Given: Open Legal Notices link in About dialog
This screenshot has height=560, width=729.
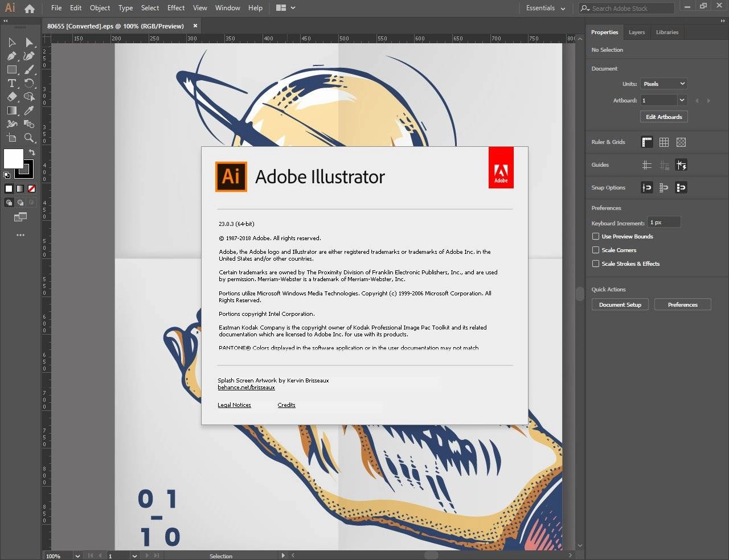Looking at the screenshot, I should tap(234, 405).
